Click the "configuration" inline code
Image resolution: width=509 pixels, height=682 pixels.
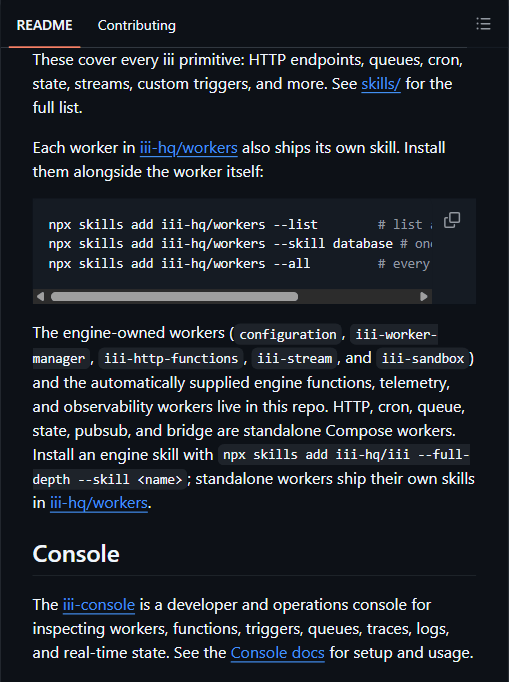pos(288,334)
